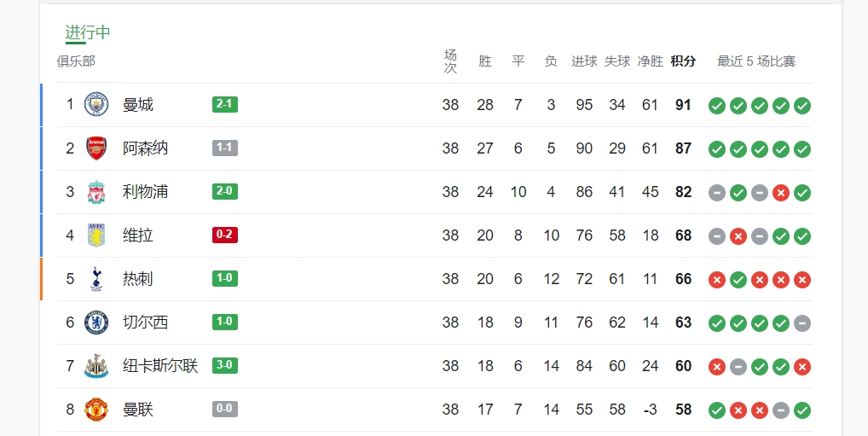The image size is (868, 436).
Task: Click 热刺's first recent-match loss icon
Action: pyautogui.click(x=717, y=280)
